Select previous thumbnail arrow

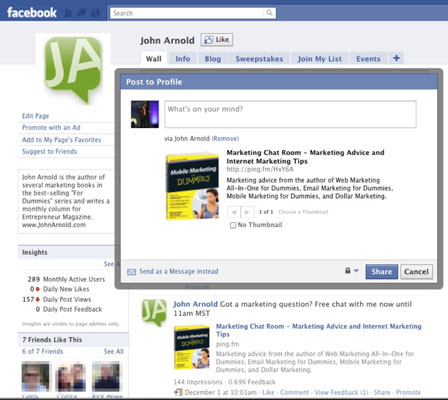[x=234, y=212]
